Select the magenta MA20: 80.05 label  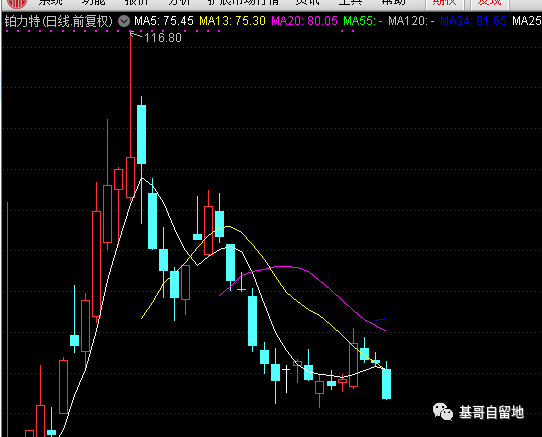point(304,21)
